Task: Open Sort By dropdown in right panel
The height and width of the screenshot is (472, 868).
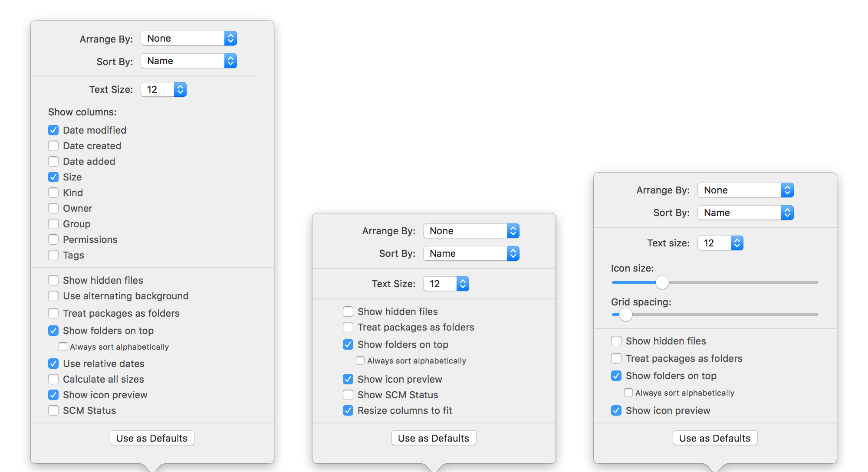Action: pos(745,213)
